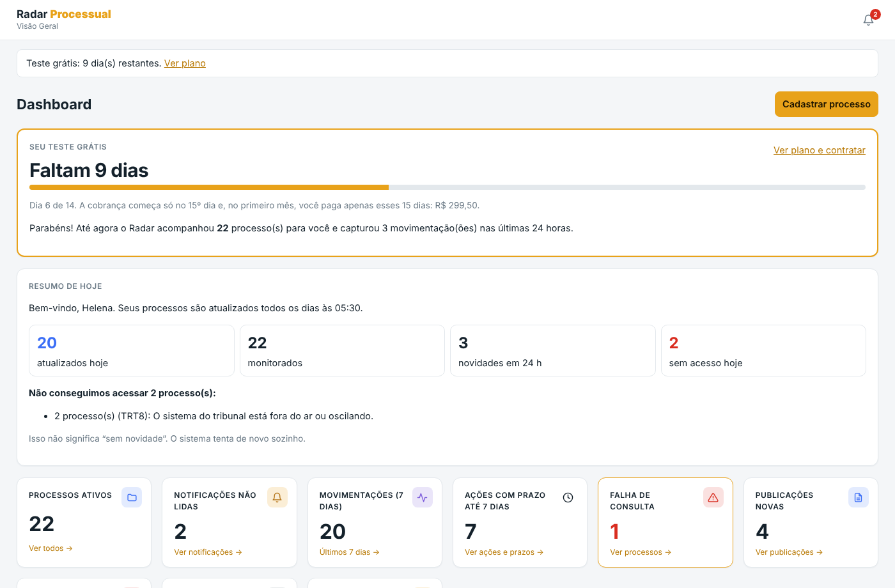Click the number 2 in Notificações Não Lidas

(180, 532)
